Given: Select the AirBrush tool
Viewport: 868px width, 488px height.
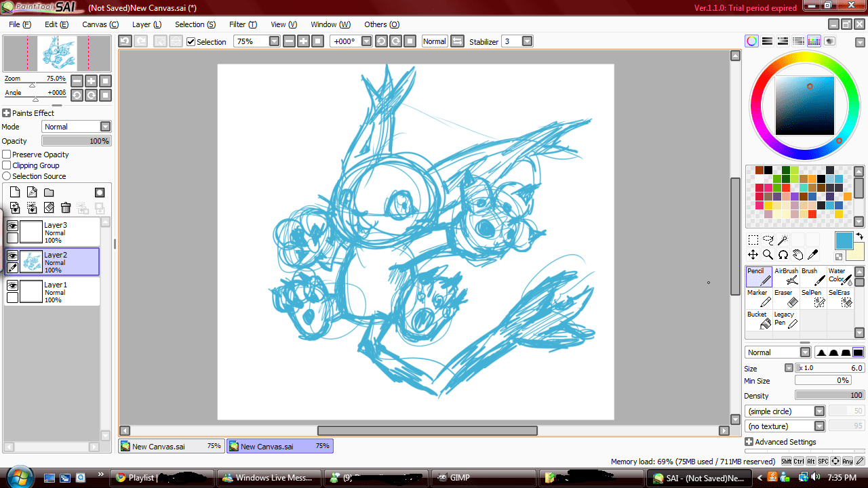Looking at the screenshot, I should point(786,277).
